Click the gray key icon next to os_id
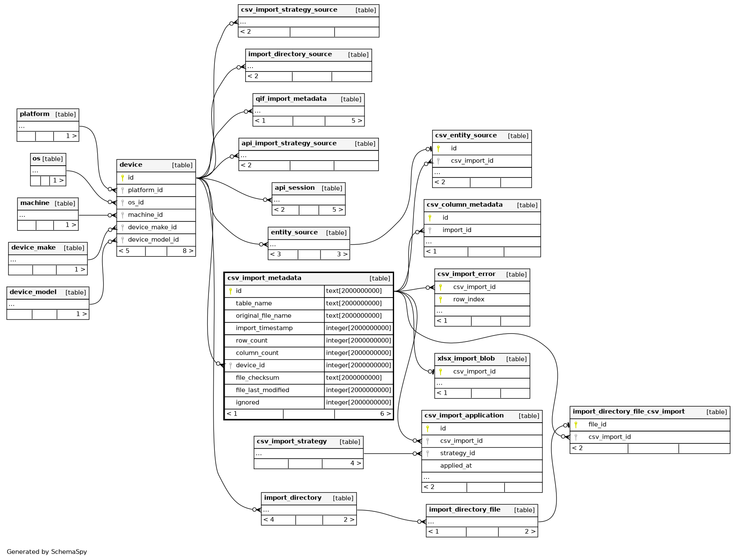This screenshot has height=560, width=737. coord(123,202)
